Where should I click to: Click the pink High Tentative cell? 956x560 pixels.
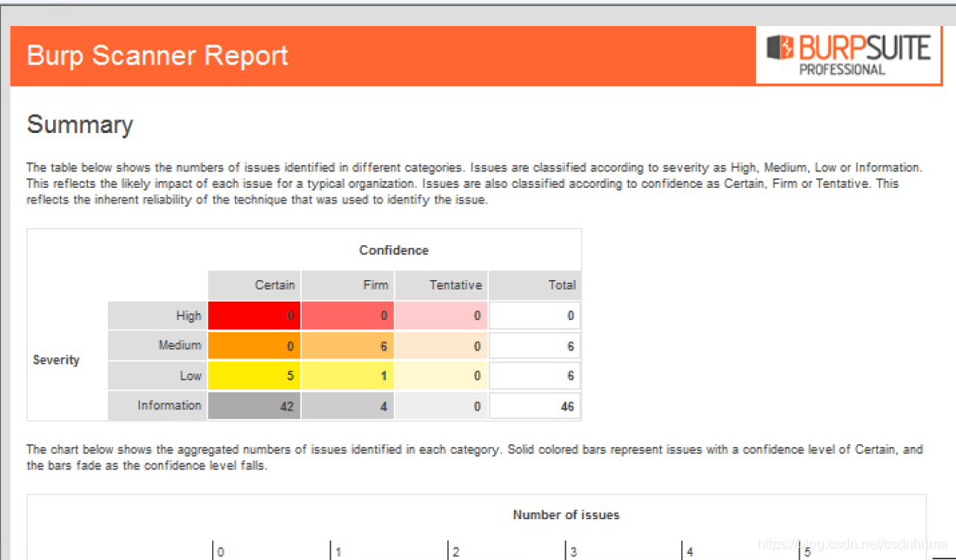pos(441,316)
